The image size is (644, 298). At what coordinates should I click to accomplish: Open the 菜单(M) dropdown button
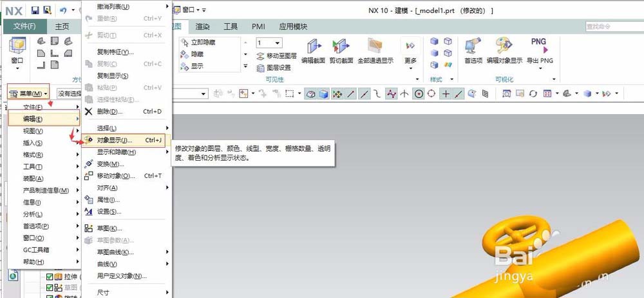[29, 94]
